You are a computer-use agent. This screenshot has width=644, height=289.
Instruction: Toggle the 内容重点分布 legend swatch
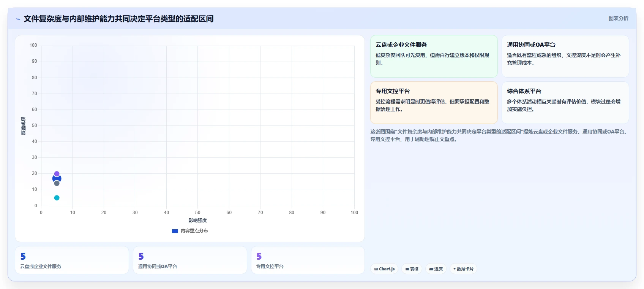tap(175, 231)
